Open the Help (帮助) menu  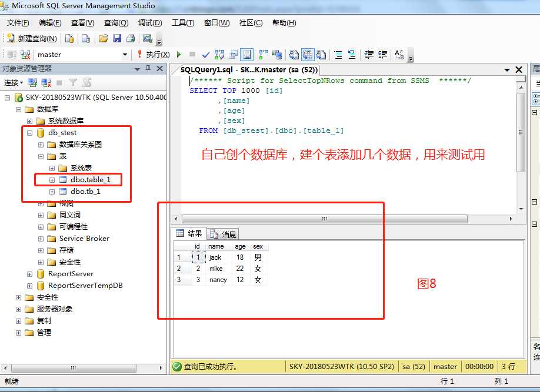(x=284, y=23)
